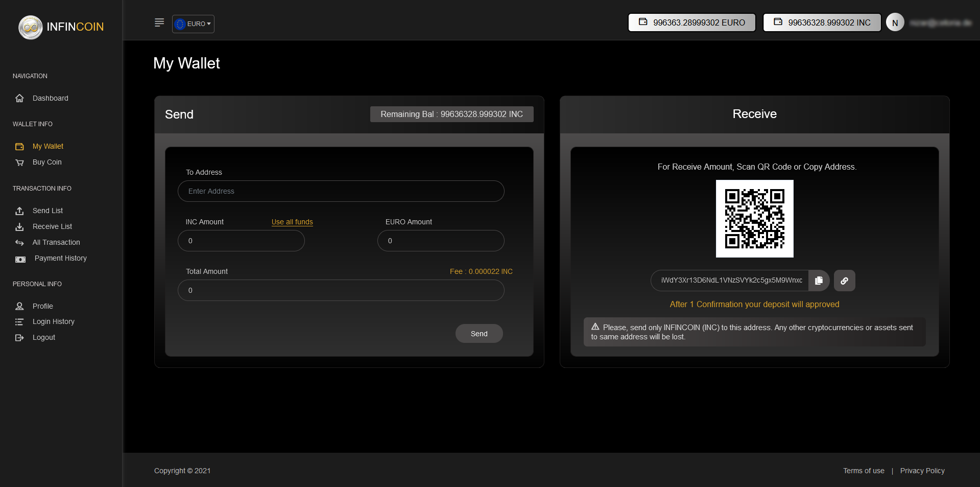
Task: Open Privacy Policy footer link
Action: (922, 471)
